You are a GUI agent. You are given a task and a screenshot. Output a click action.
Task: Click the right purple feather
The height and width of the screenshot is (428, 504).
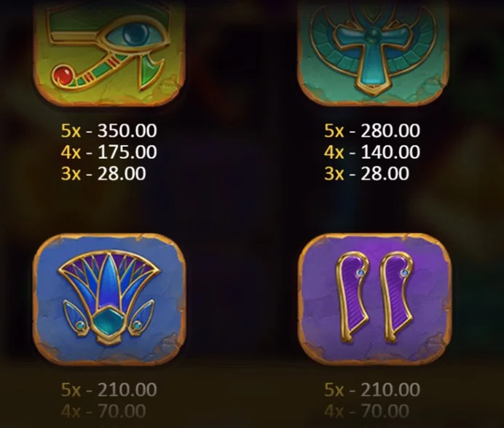point(396,297)
